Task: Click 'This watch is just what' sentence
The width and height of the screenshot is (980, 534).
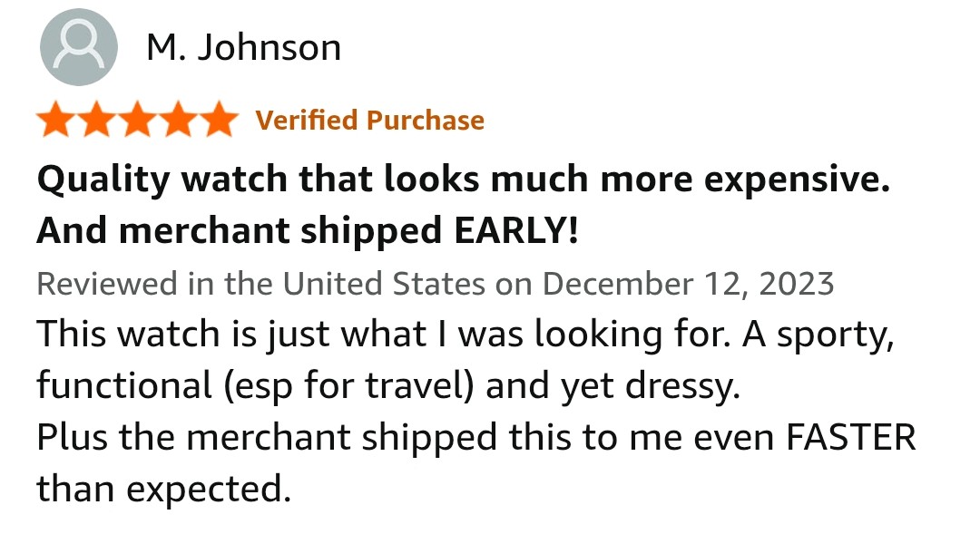Action: (383, 334)
